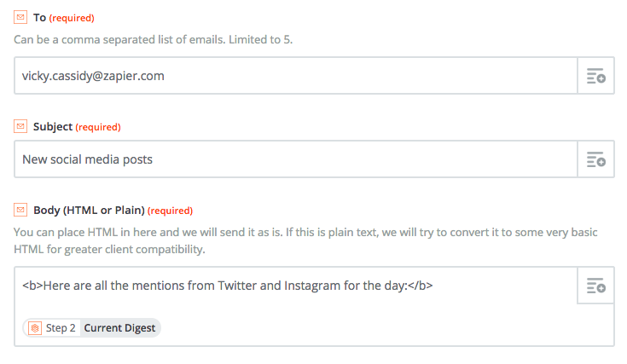Click the insert-field icon beside the To field

point(595,76)
